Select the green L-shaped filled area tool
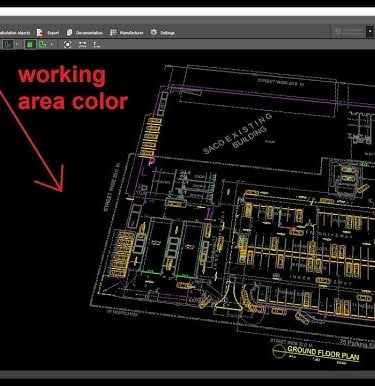Screen dimensions: 375x386 [43, 44]
